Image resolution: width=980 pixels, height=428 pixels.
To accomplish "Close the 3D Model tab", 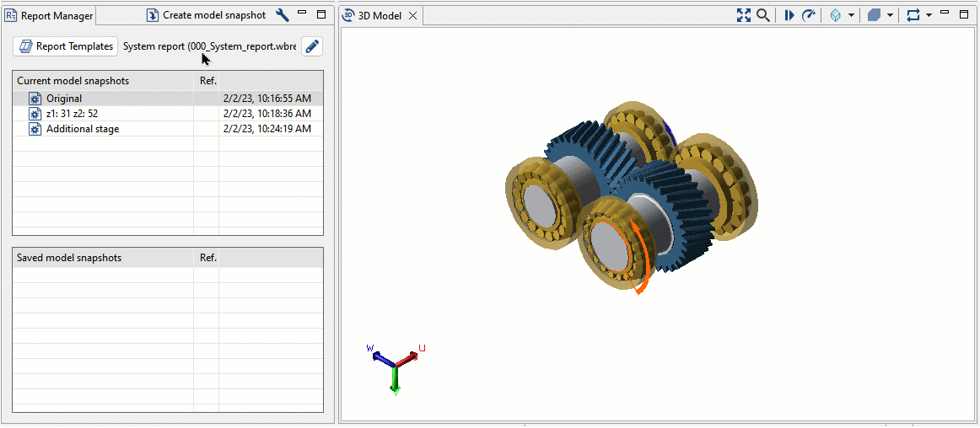I will [412, 16].
